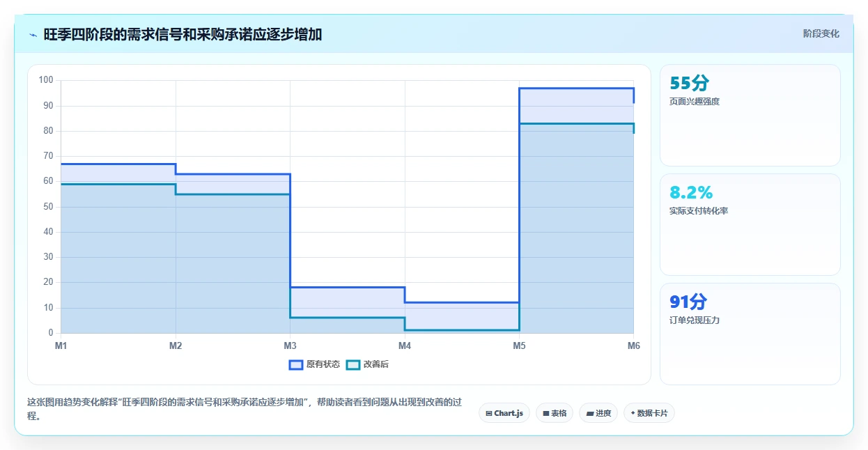This screenshot has height=450, width=868.
Task: Click the 8.2% 实际支付转化率 card
Action: 750,224
